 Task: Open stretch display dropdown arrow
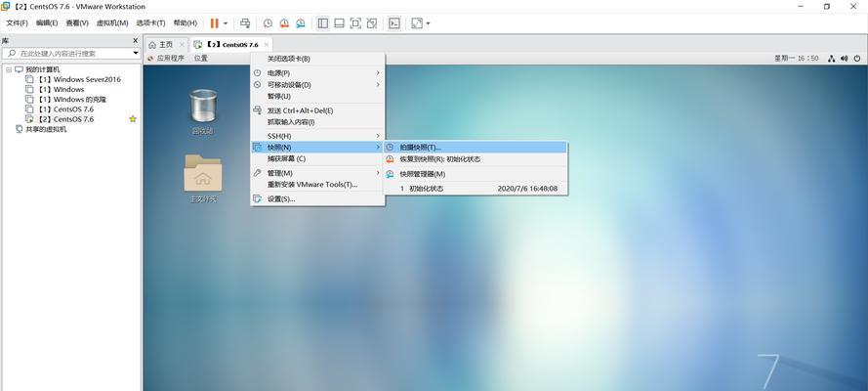[x=428, y=23]
